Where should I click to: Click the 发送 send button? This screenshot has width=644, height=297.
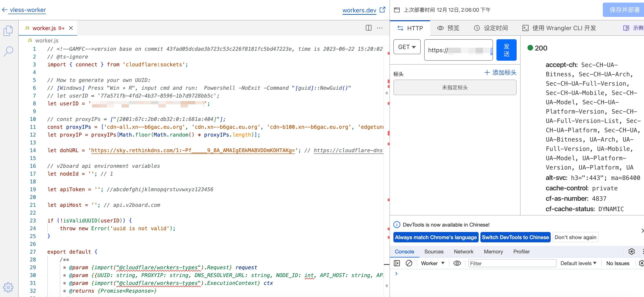506,50
